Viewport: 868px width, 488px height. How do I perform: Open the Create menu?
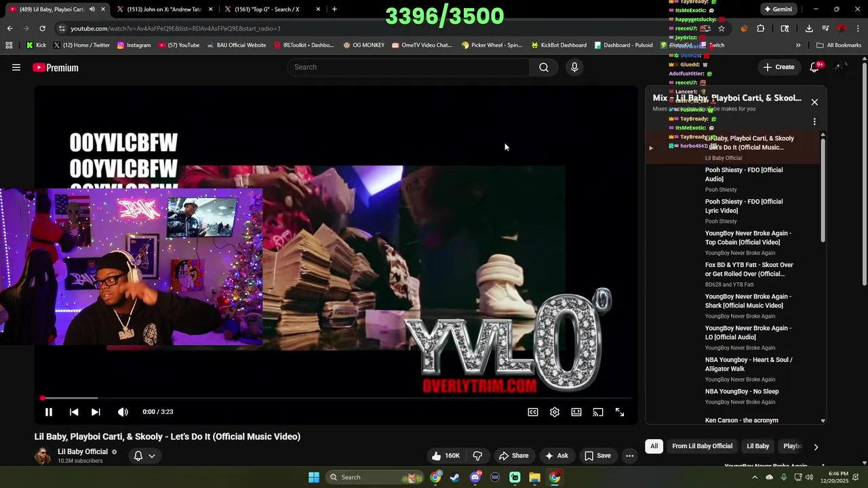pos(778,67)
